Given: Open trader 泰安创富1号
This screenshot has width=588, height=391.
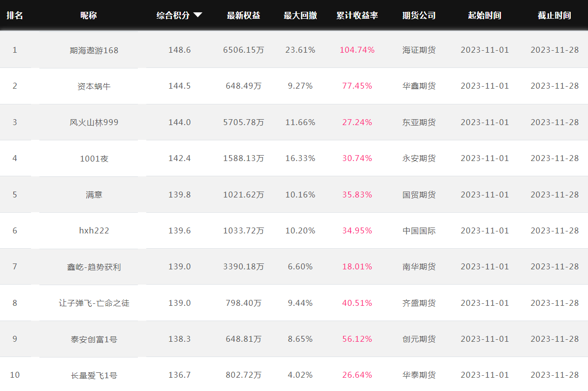Looking at the screenshot, I should point(94,339).
